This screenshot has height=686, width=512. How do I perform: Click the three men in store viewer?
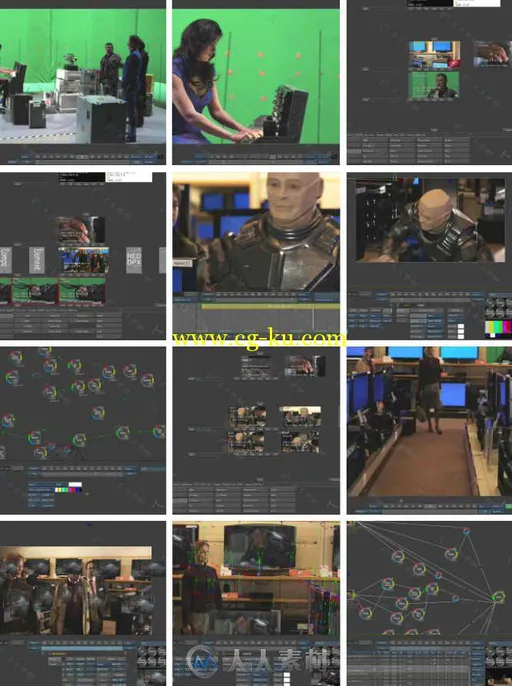pos(76,590)
